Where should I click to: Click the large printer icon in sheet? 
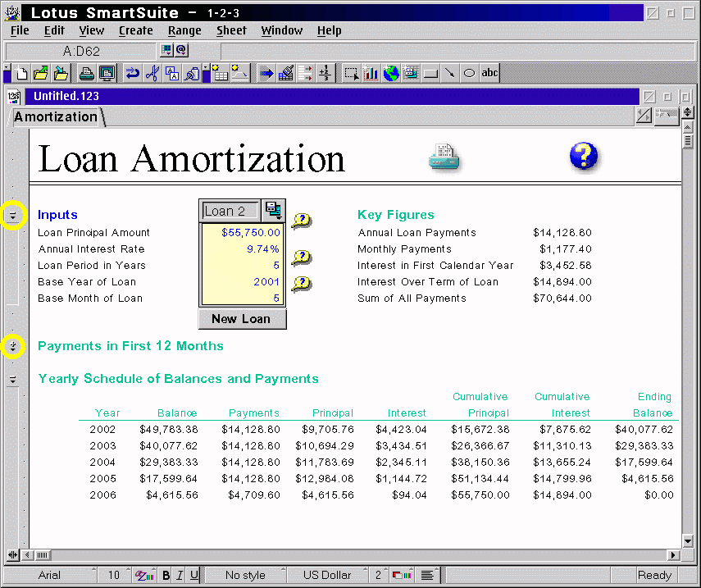coord(444,157)
